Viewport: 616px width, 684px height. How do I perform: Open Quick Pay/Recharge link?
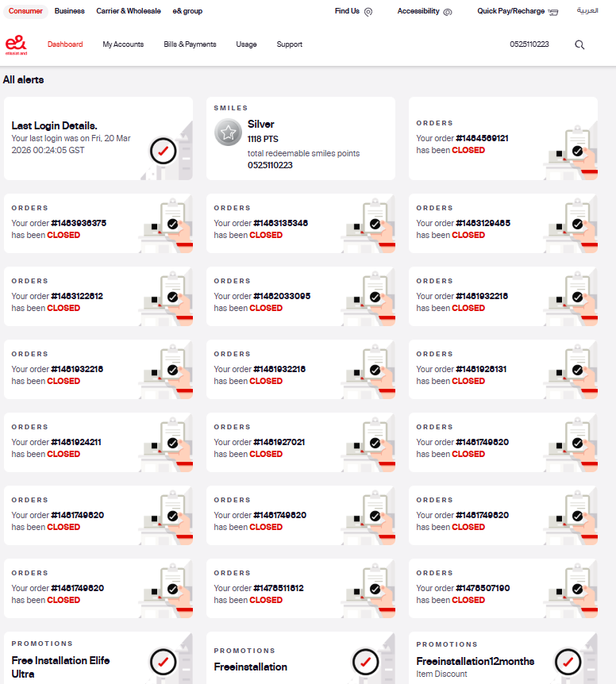tap(511, 11)
